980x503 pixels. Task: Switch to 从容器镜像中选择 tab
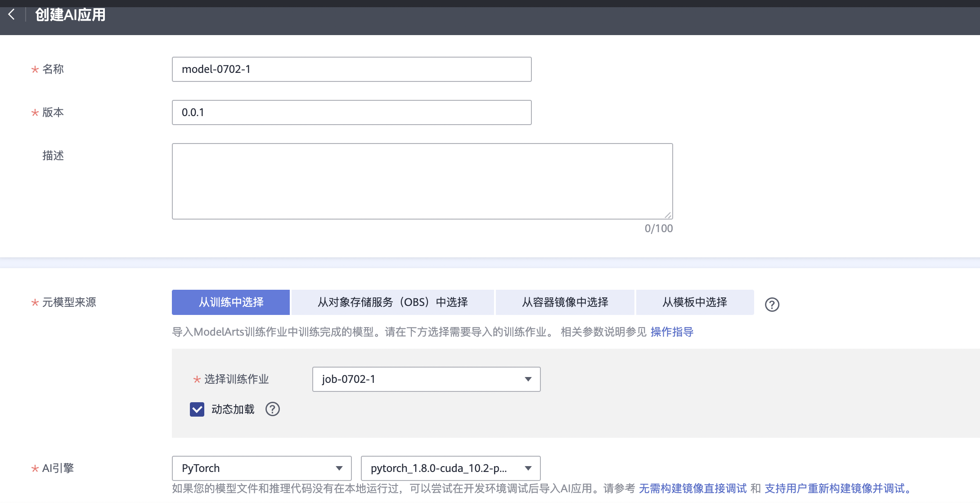565,302
